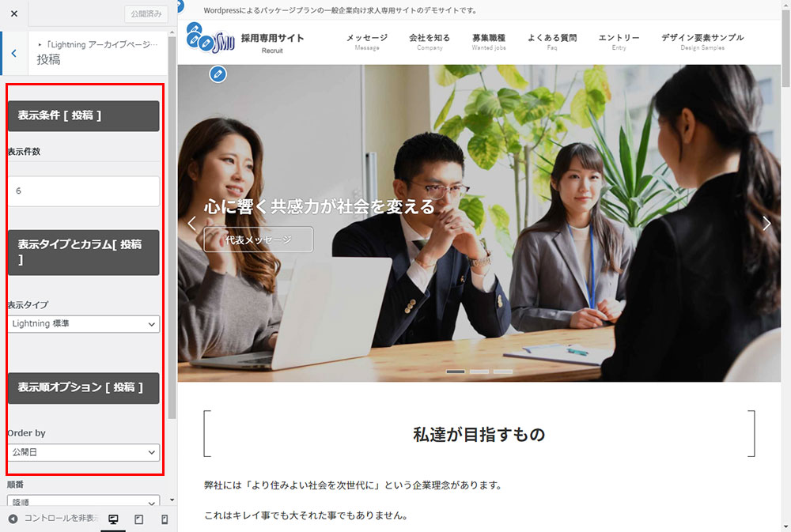Screen dimensions: 791x532
Task: Open the 募集職種 navigation menu item
Action: [488, 41]
